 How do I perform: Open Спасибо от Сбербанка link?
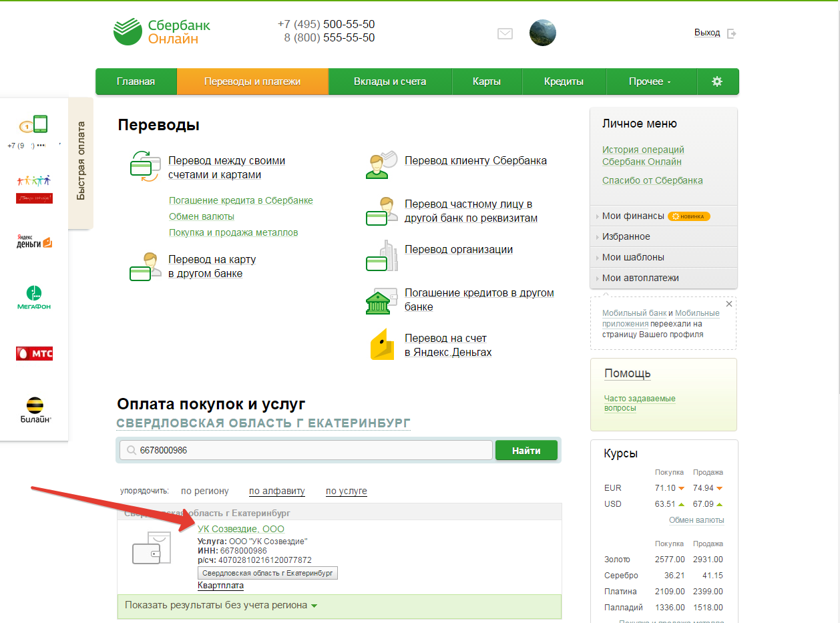652,180
